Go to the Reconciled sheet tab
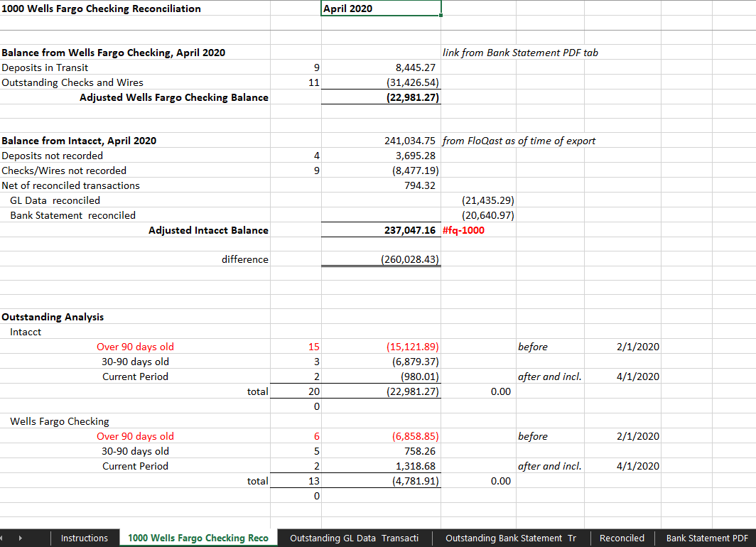756x547 pixels. [622, 538]
